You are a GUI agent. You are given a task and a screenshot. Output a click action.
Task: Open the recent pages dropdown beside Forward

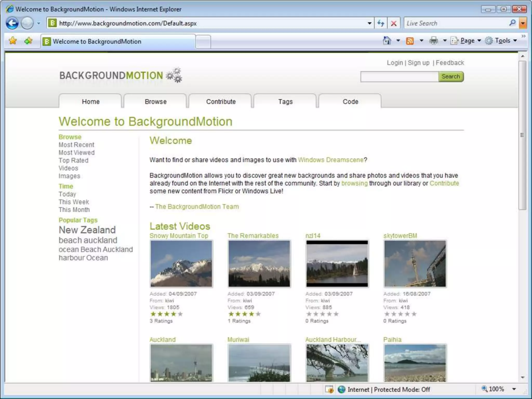[39, 23]
